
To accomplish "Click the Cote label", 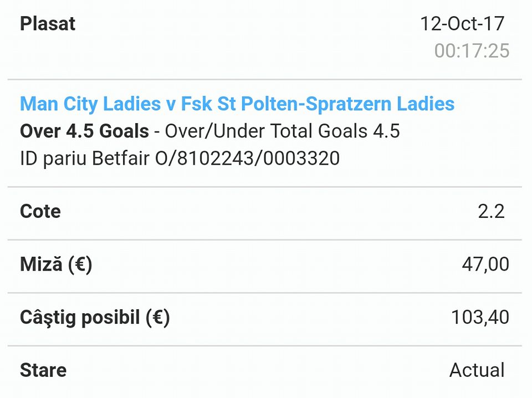I will 40,211.
